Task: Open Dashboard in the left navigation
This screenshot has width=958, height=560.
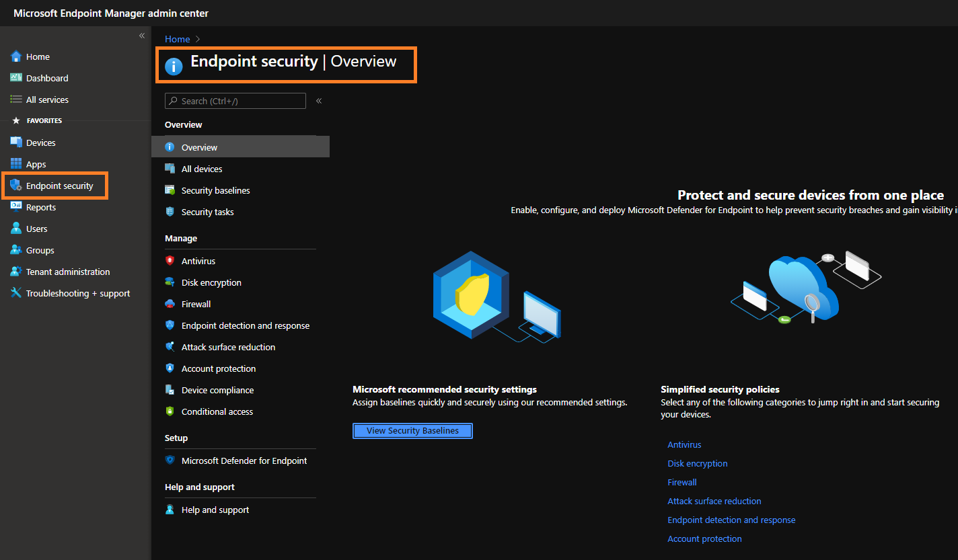Action: click(x=47, y=78)
